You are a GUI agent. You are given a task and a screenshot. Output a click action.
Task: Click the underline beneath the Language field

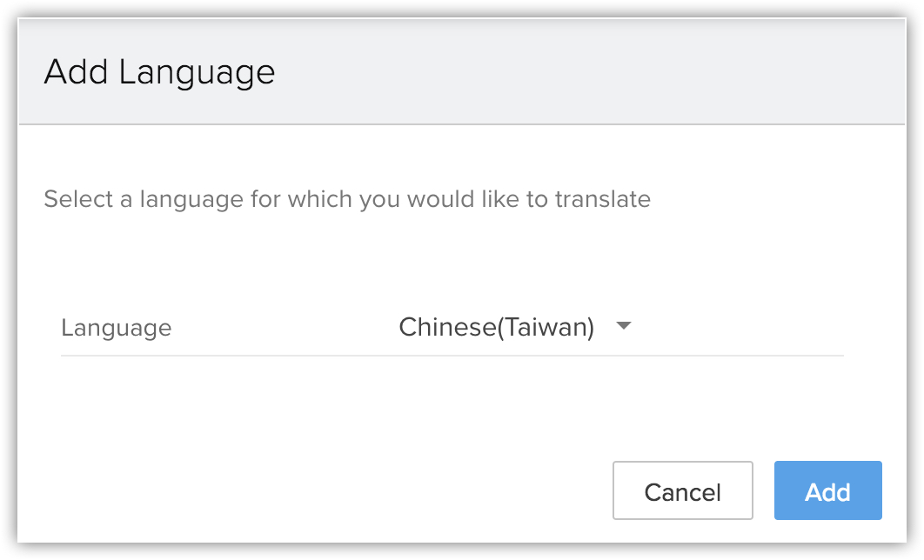pos(452,355)
